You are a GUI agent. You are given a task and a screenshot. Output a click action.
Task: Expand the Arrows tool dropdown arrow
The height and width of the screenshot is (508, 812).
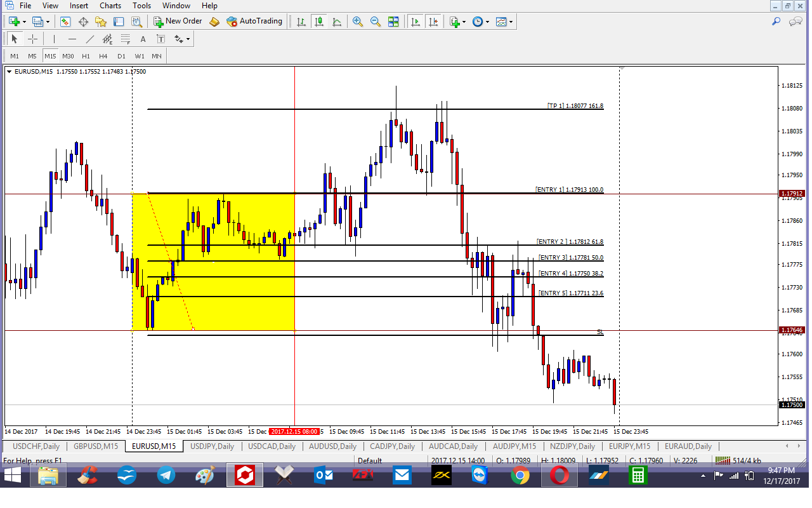tap(188, 39)
